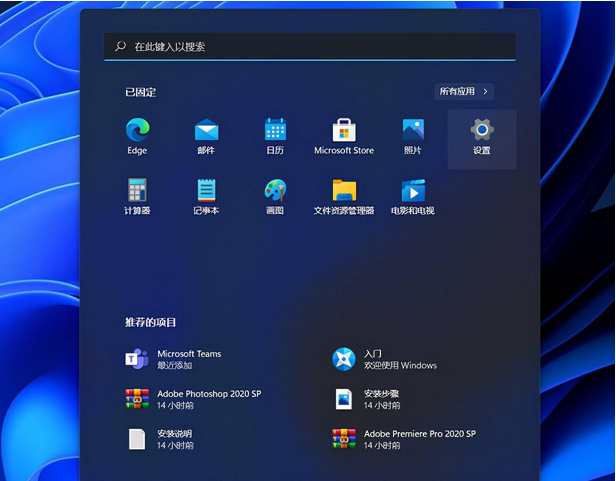Launch the 画图 paint app
The image size is (616, 481).
click(x=275, y=190)
